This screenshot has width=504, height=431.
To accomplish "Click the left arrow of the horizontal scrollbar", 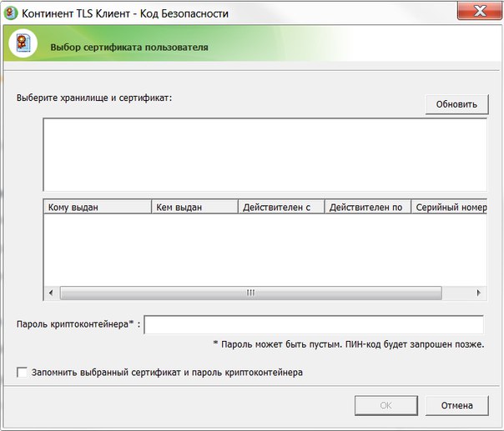I will [x=51, y=293].
